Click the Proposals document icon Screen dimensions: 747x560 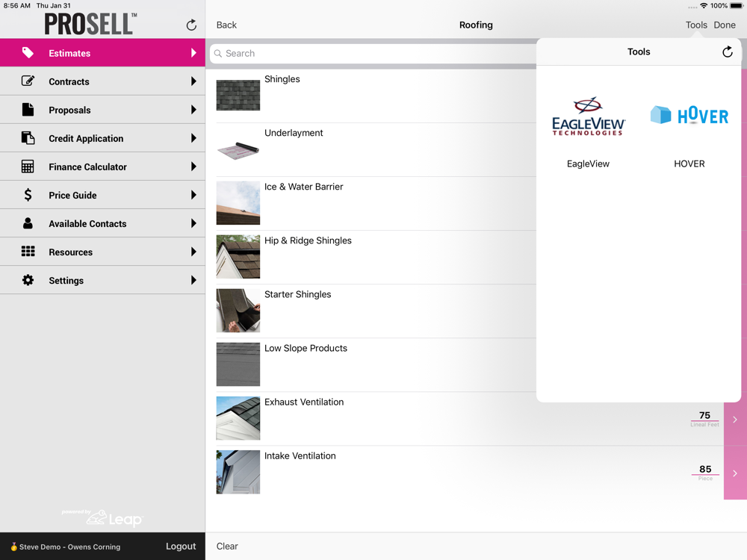pyautogui.click(x=28, y=110)
